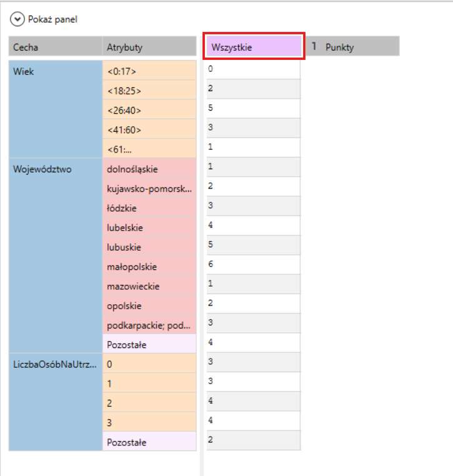
Task: Select the Województwo feature cell
Action: tap(56, 255)
